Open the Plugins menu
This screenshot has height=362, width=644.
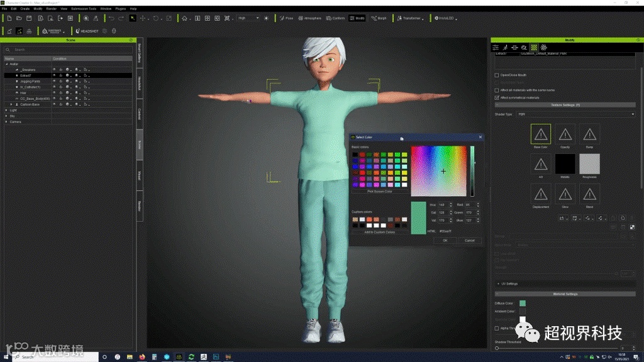[121, 9]
